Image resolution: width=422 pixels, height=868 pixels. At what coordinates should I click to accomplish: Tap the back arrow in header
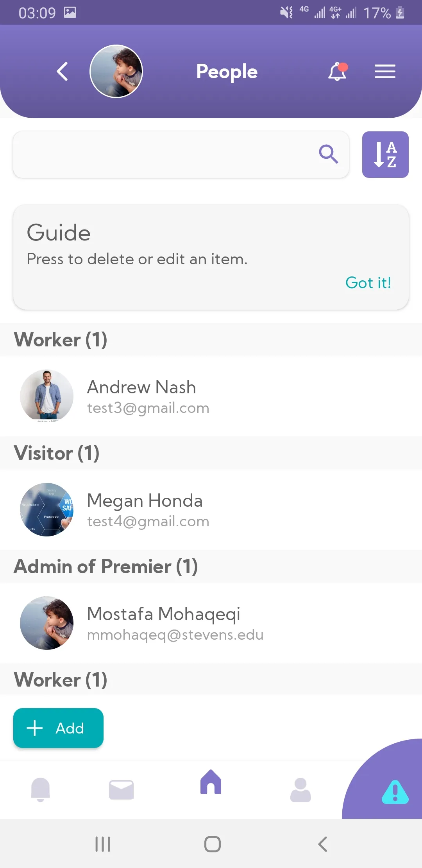click(63, 72)
